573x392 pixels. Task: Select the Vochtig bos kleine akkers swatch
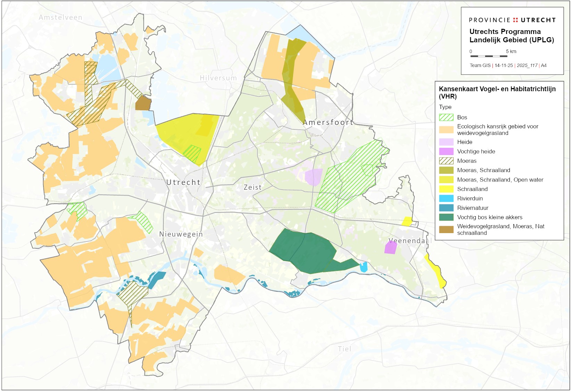click(446, 218)
